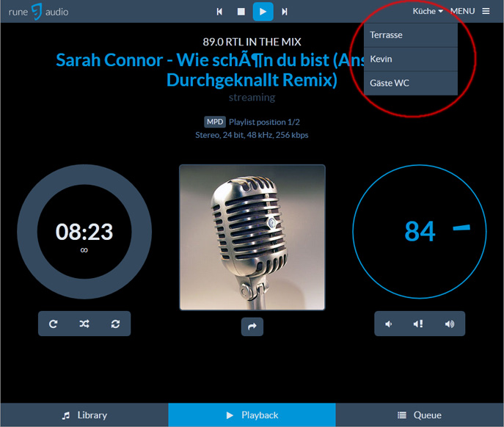
Task: Stop playback with the stop button
Action: point(241,12)
